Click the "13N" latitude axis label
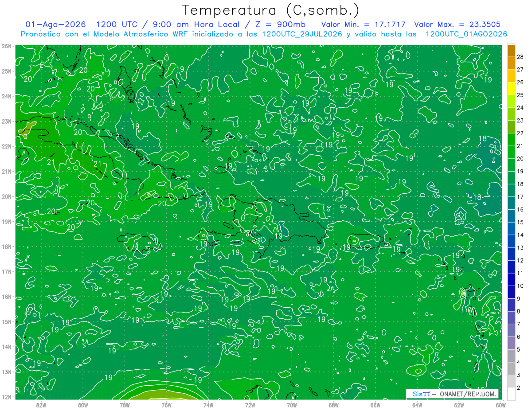 pyautogui.click(x=6, y=372)
